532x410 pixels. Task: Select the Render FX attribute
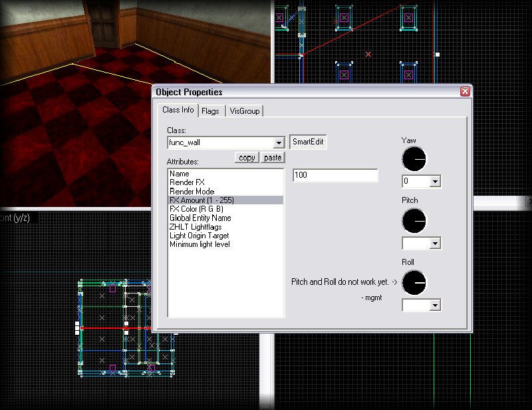[x=187, y=182]
